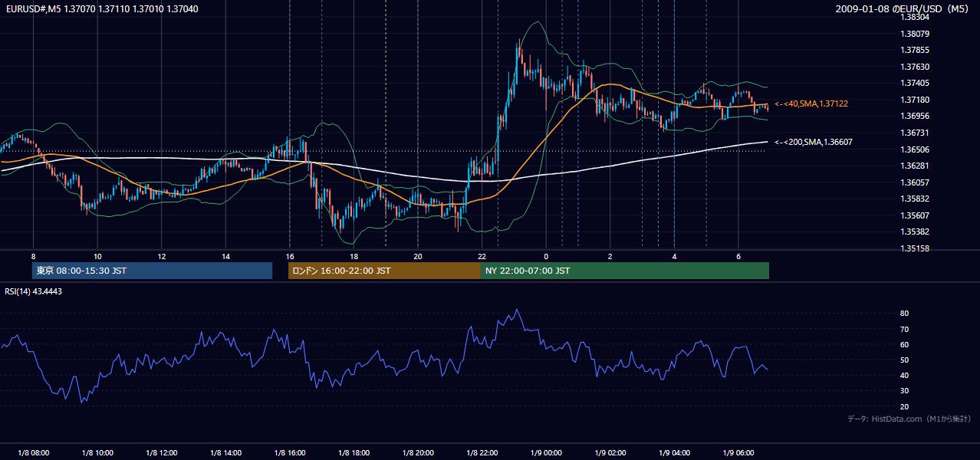980x460 pixels.
Task: Click the 1/8 12:00 bottom time label
Action: click(161, 453)
